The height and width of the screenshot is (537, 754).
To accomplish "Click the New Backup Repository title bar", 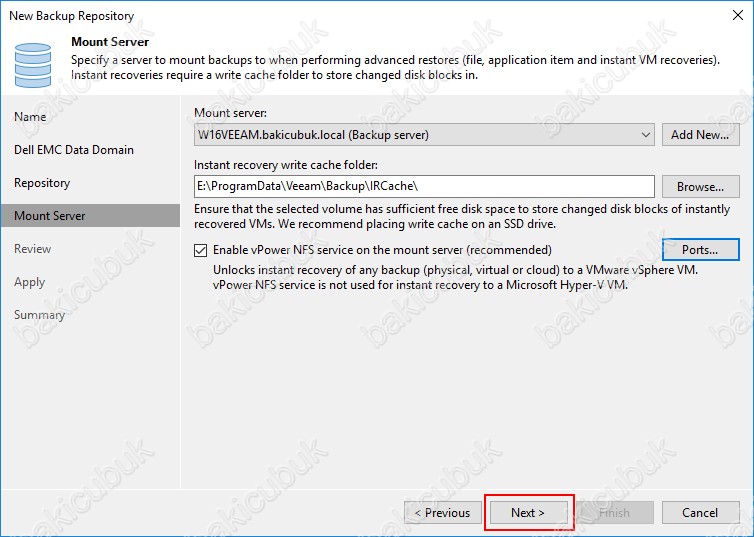I will click(300, 15).
